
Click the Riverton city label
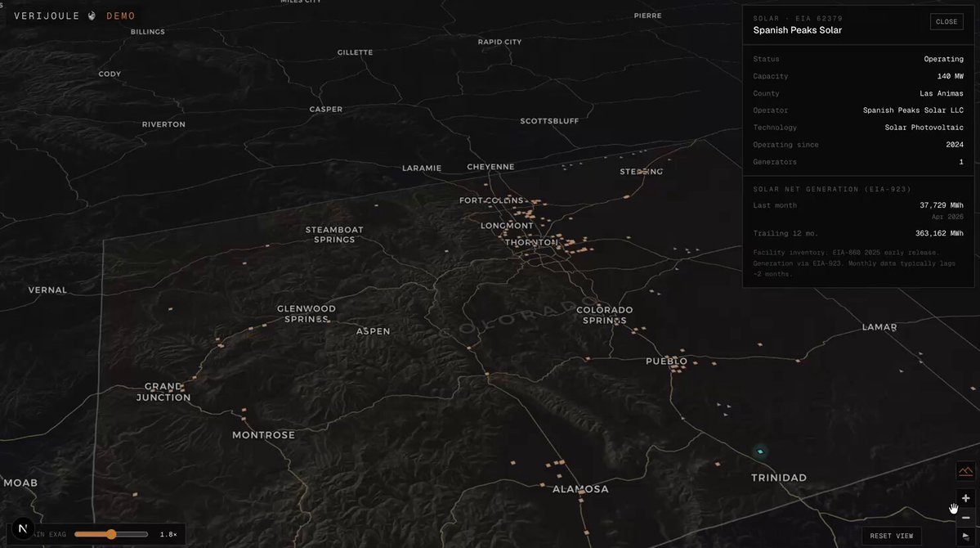pyautogui.click(x=163, y=124)
